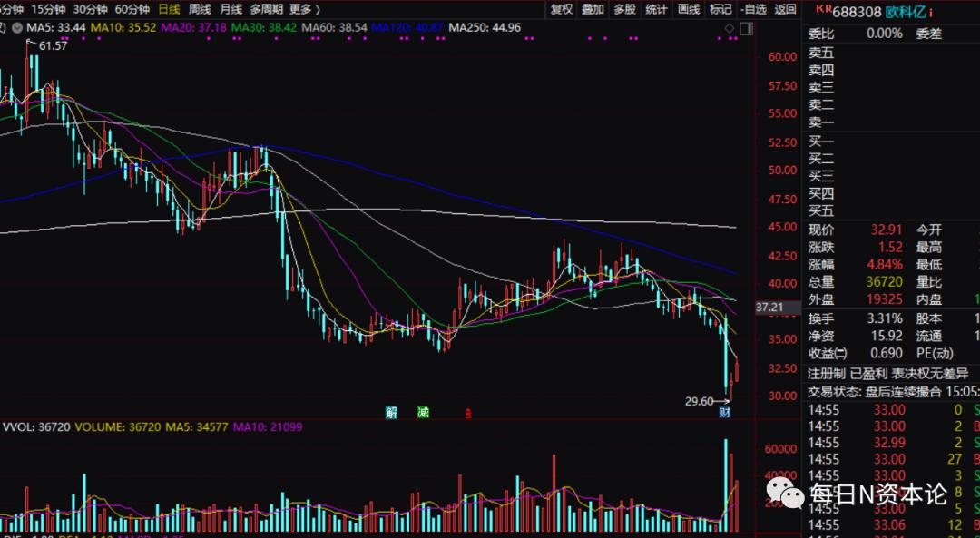Click the 委比 0.00% value
Image resolution: width=980 pixels, height=538 pixels.
tap(884, 34)
